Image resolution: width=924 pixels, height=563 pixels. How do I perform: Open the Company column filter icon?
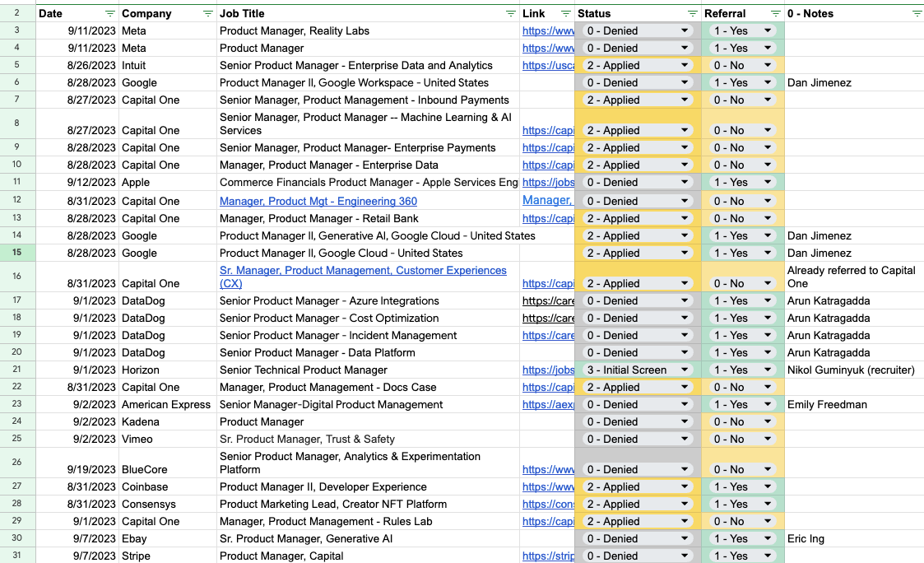[x=207, y=13]
